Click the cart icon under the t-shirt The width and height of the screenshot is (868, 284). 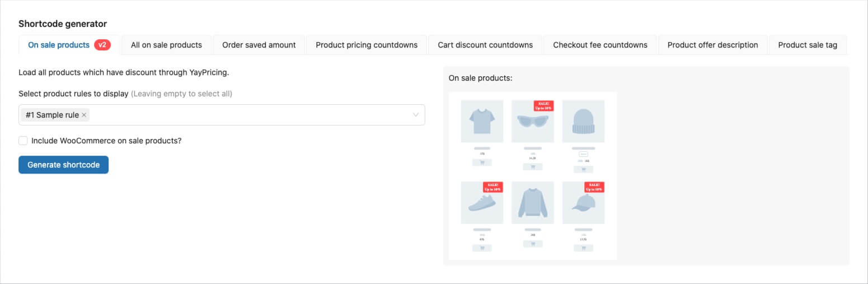[482, 162]
